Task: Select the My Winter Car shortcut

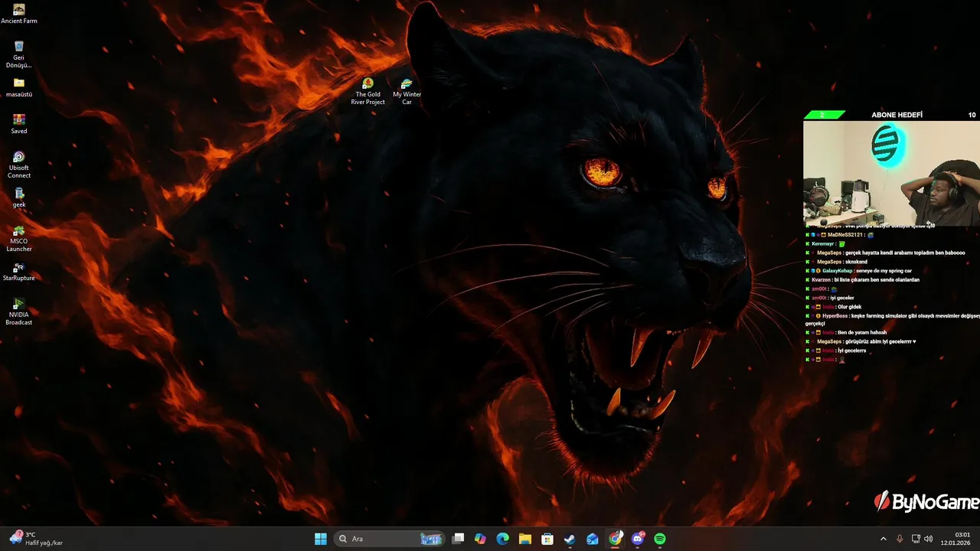Action: click(x=407, y=91)
